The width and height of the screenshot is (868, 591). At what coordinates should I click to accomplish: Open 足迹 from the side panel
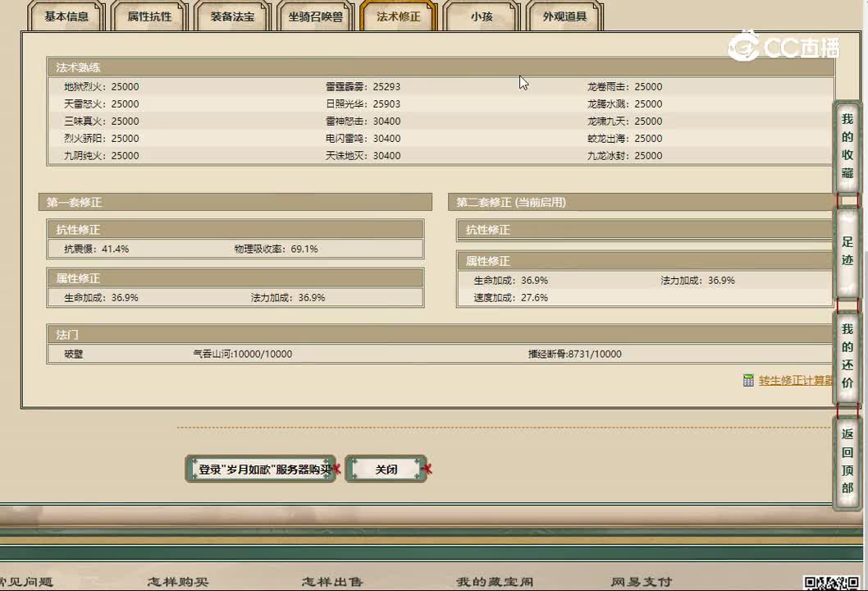click(x=847, y=251)
